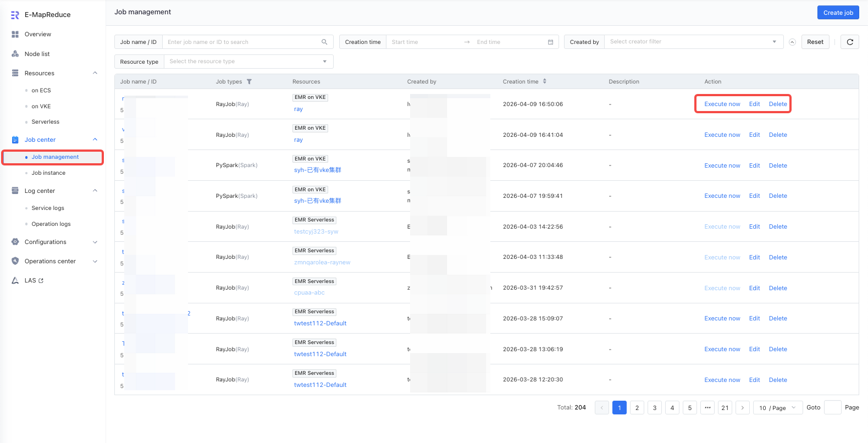Jump to last page 21
This screenshot has width=868, height=443.
tap(725, 408)
